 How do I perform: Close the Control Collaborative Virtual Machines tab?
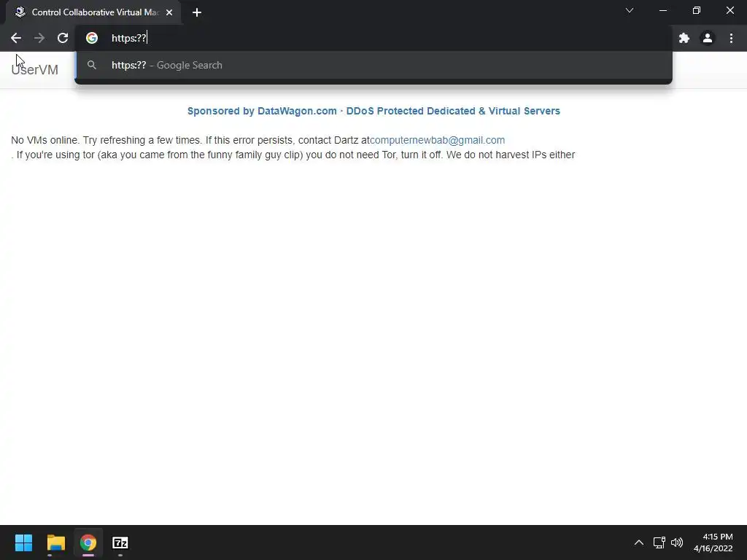coord(169,12)
